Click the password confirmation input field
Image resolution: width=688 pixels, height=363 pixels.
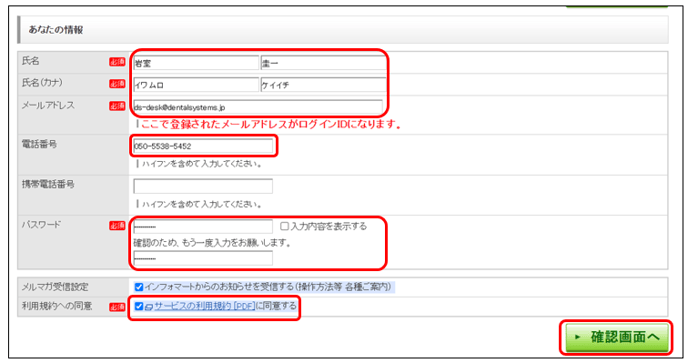click(203, 258)
